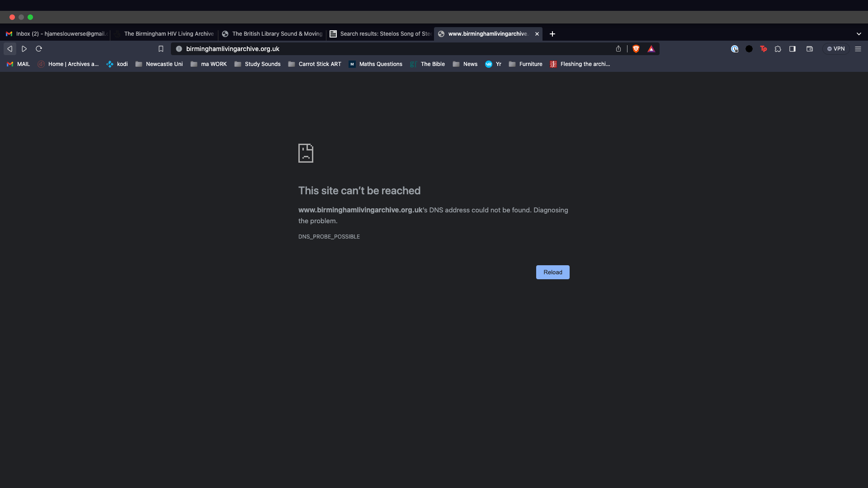This screenshot has width=868, height=488.
Task: Click the blue Reload button
Action: tap(552, 272)
